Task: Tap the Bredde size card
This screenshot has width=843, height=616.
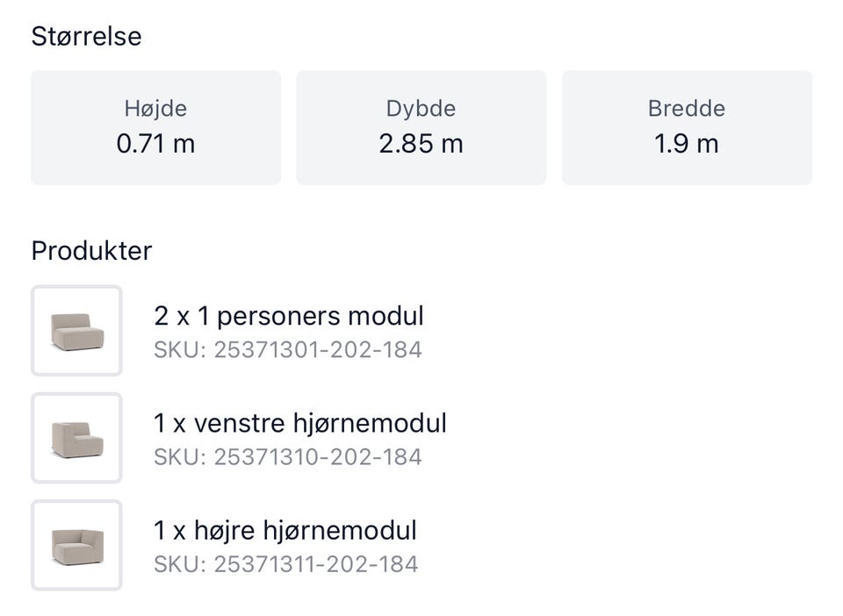Action: click(687, 128)
